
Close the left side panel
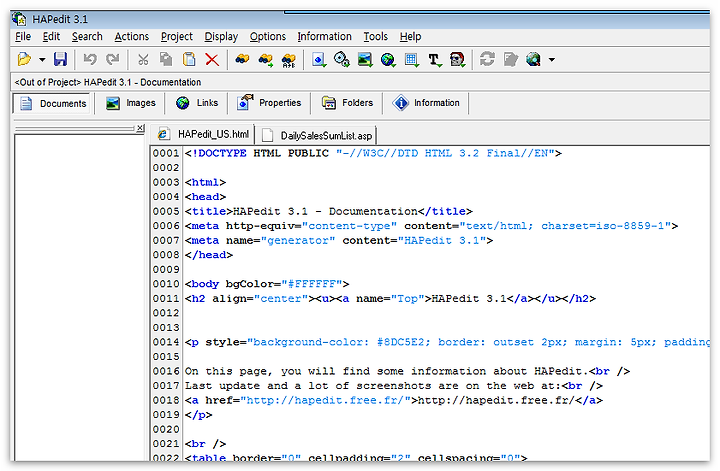tap(141, 129)
